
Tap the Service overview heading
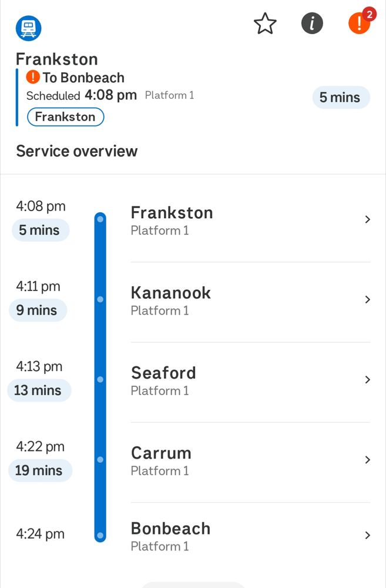coord(77,151)
